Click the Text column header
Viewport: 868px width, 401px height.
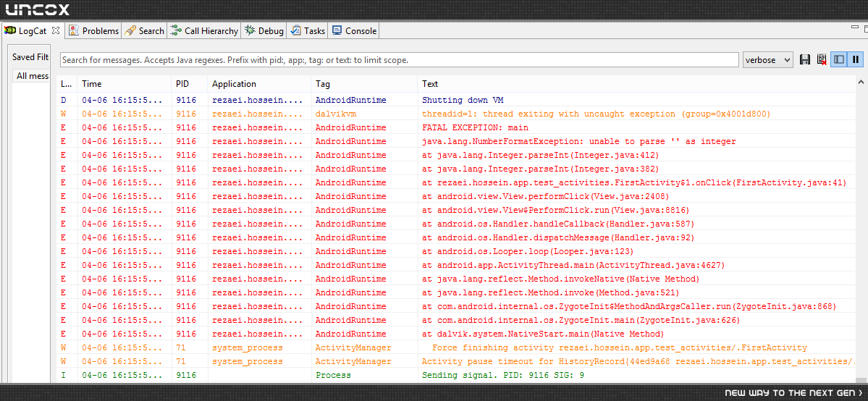636,84
